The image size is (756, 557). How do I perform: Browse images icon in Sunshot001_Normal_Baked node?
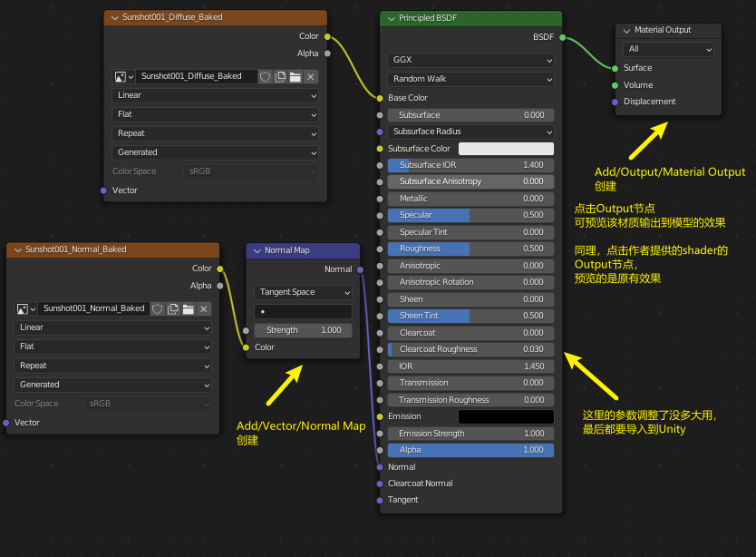25,309
